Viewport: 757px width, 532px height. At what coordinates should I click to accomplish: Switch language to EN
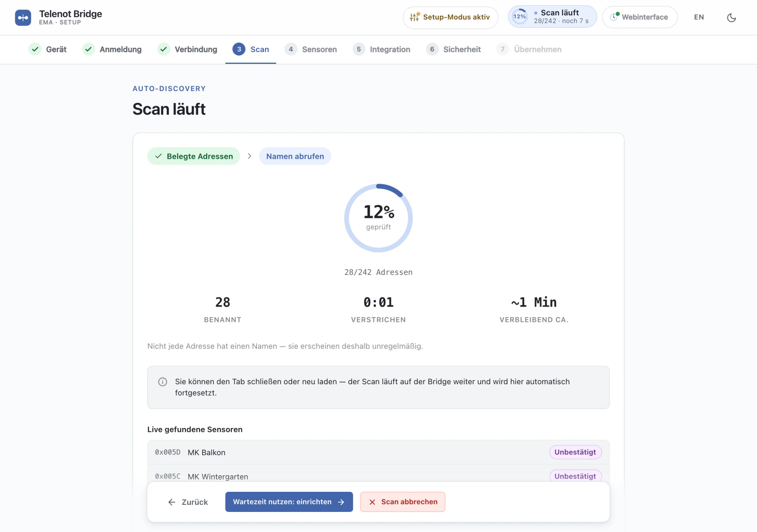click(x=699, y=17)
